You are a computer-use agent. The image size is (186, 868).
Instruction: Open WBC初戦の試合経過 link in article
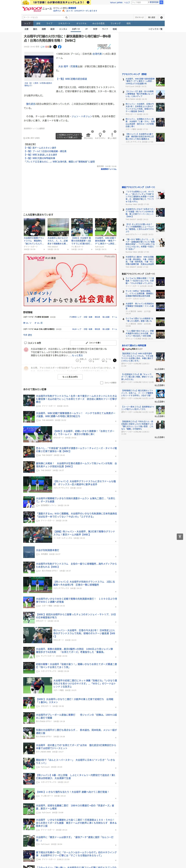point(72,79)
